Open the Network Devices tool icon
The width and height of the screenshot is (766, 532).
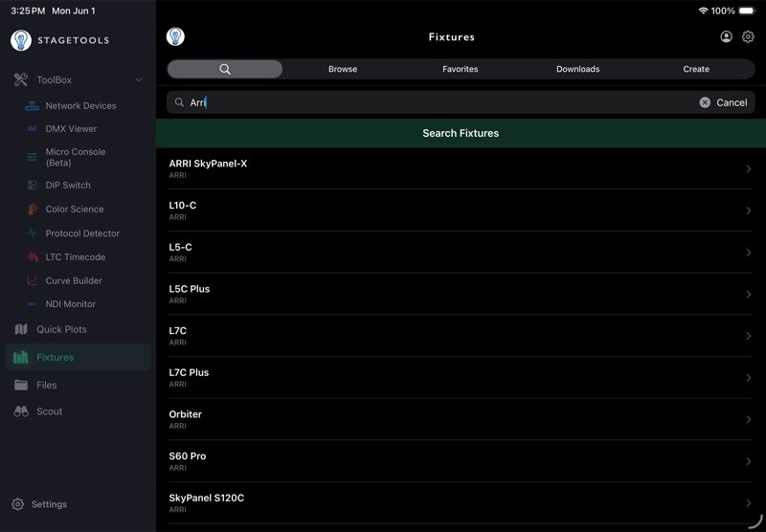(x=32, y=105)
